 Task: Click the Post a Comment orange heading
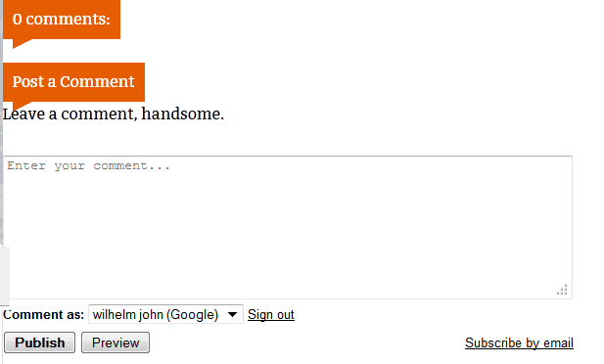74,82
